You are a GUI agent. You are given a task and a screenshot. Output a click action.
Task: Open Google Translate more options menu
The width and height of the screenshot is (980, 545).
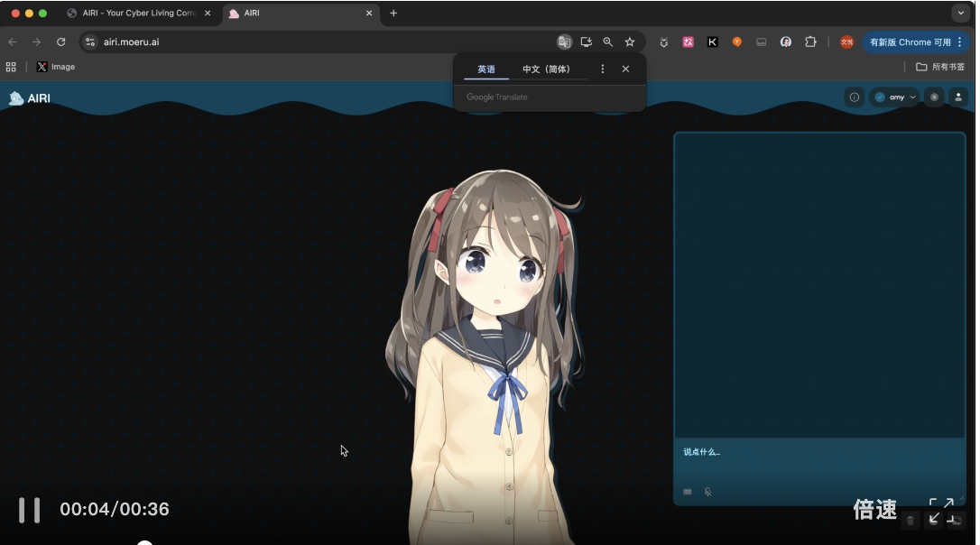pos(603,69)
